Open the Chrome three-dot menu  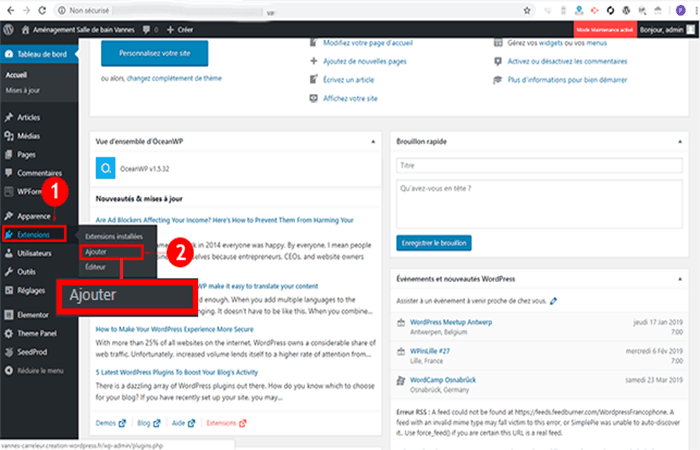(695, 10)
